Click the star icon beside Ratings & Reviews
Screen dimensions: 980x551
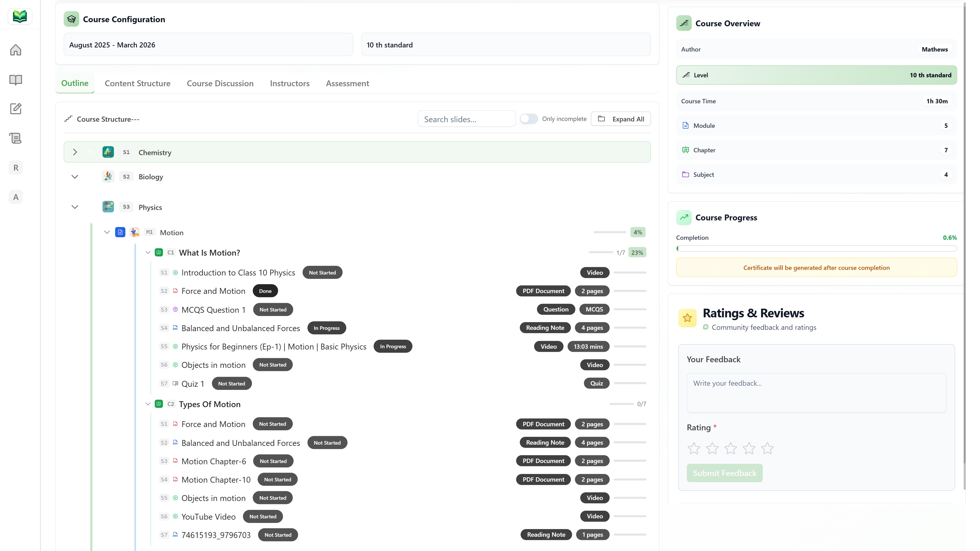[687, 318]
